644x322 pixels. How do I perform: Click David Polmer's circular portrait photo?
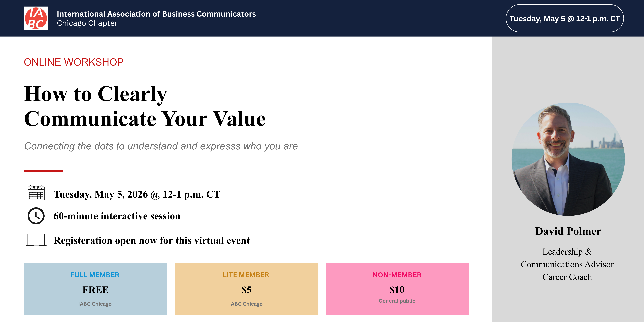(568, 159)
